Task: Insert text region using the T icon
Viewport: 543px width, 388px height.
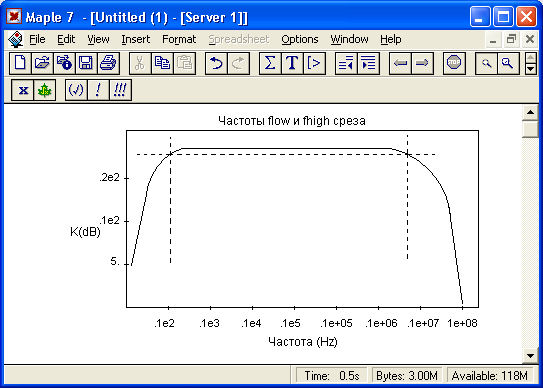Action: [292, 63]
